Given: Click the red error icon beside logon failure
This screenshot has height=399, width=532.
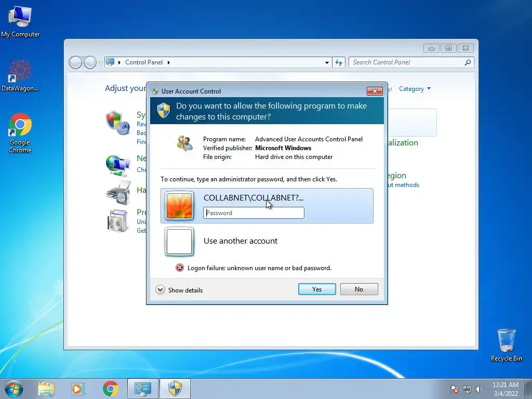Looking at the screenshot, I should point(179,268).
